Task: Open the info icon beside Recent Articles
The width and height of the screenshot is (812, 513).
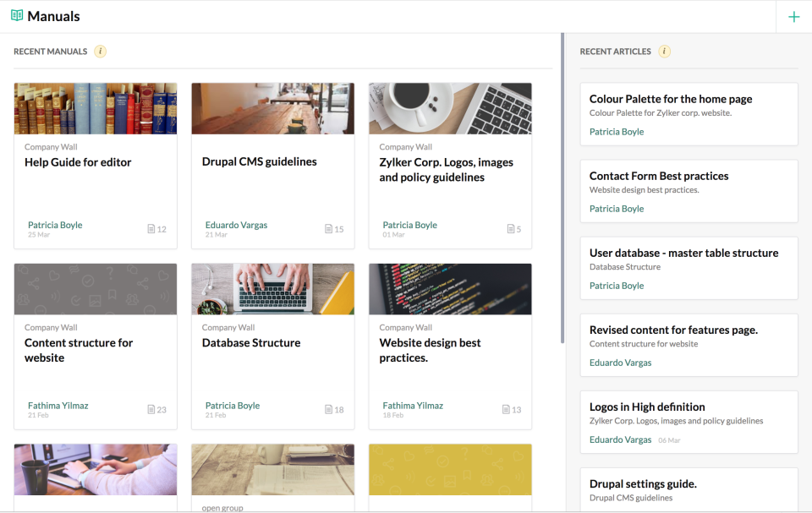Action: [x=664, y=52]
